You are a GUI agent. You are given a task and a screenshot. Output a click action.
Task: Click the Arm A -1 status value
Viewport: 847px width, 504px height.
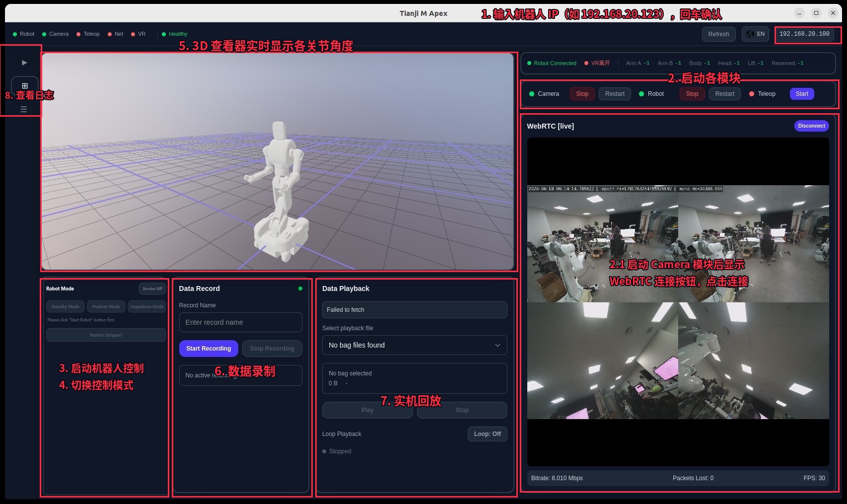pos(637,63)
